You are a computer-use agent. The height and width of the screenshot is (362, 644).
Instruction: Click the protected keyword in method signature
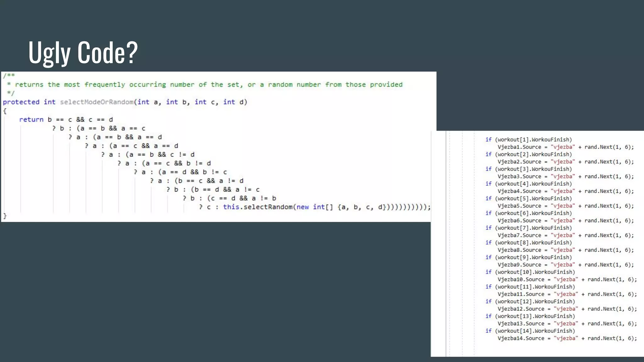tap(21, 102)
